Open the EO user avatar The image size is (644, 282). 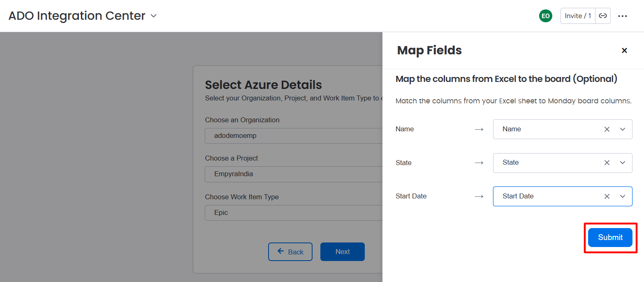(x=545, y=16)
